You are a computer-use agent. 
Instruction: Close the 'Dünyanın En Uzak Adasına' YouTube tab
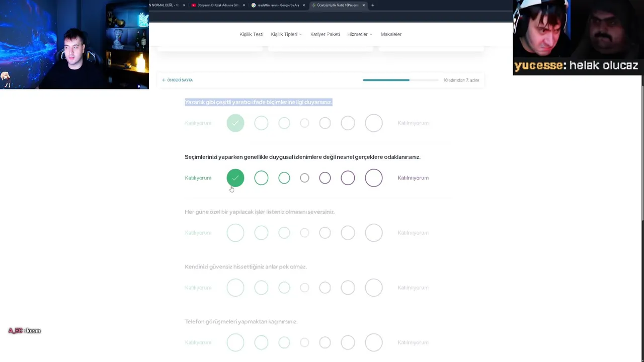click(x=244, y=5)
